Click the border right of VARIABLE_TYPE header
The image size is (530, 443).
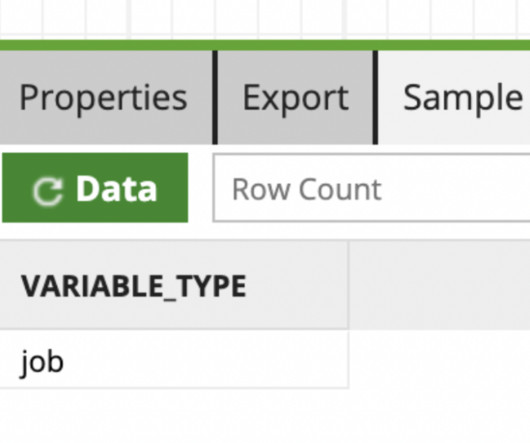[348, 285]
